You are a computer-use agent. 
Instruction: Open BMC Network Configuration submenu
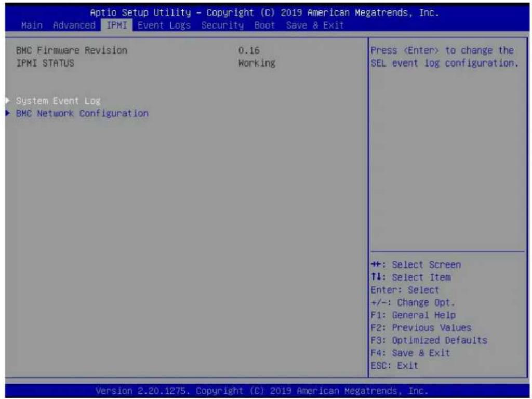coord(82,113)
